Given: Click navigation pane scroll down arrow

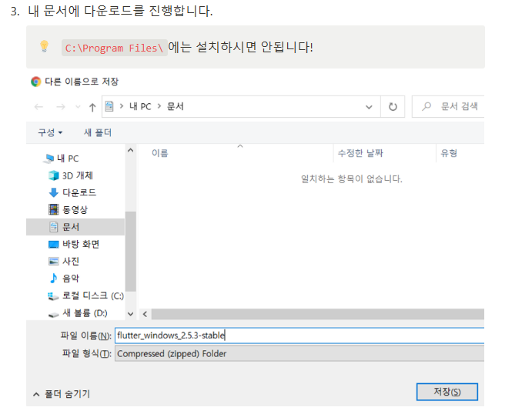Looking at the screenshot, I should pos(131,314).
